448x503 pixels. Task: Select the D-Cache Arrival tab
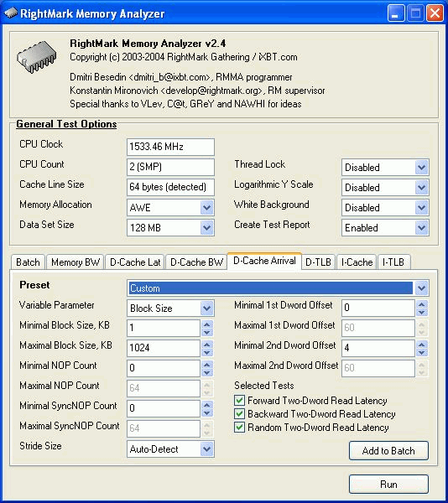pos(264,261)
